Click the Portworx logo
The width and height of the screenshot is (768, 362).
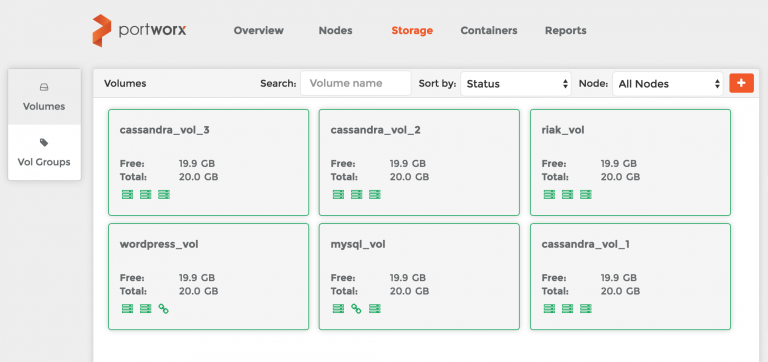pos(140,30)
